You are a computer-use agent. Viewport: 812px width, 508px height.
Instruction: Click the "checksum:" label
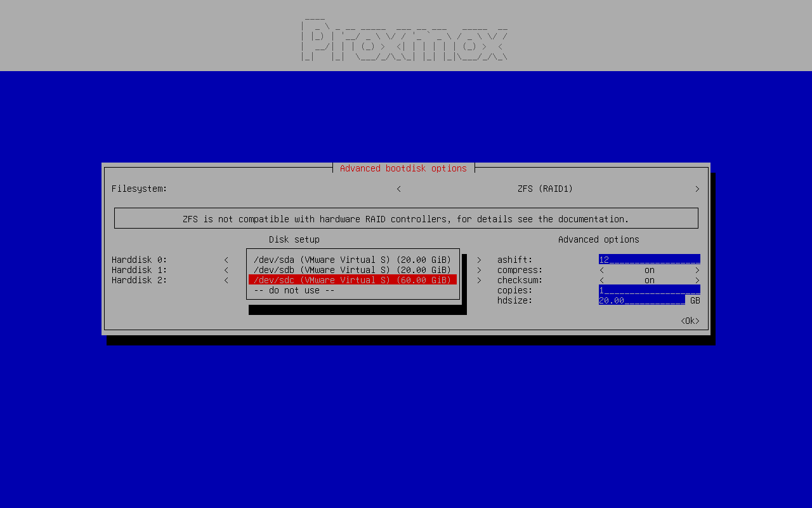coord(520,280)
